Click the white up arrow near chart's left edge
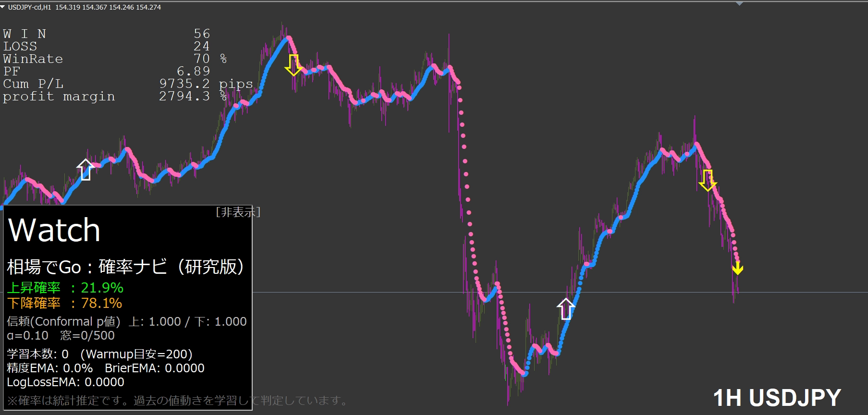868x415 pixels. pyautogui.click(x=86, y=170)
